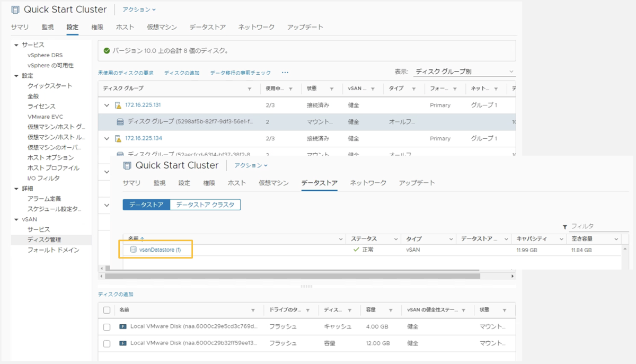Select all disks with the header checkbox

pyautogui.click(x=107, y=310)
